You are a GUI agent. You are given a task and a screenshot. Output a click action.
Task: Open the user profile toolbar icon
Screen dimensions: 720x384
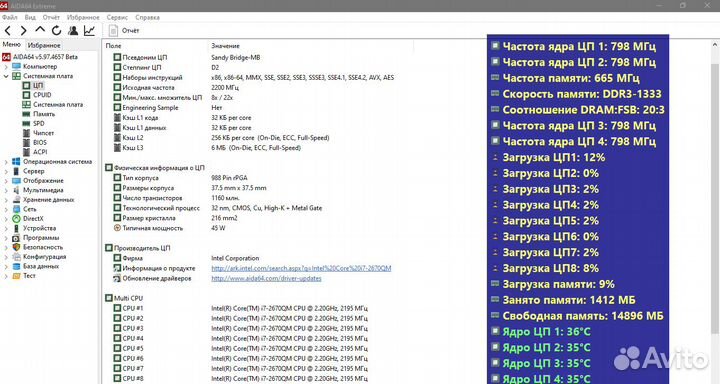(x=73, y=31)
